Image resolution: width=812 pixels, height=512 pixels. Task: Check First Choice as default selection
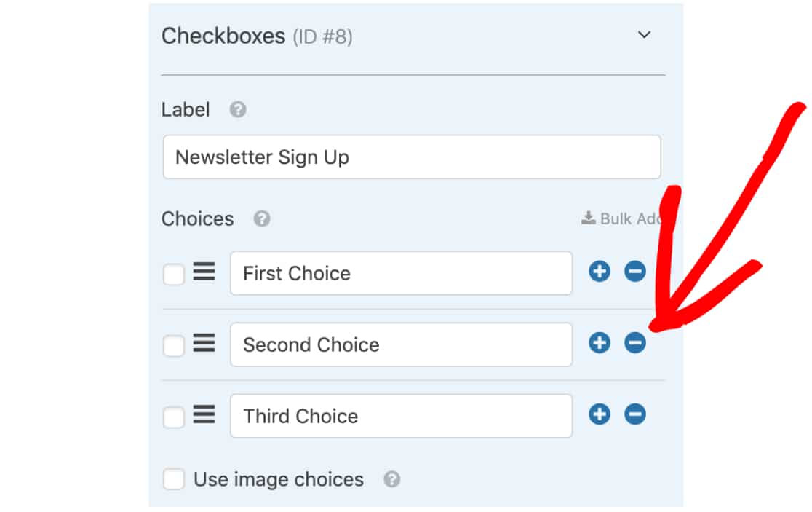coord(173,274)
